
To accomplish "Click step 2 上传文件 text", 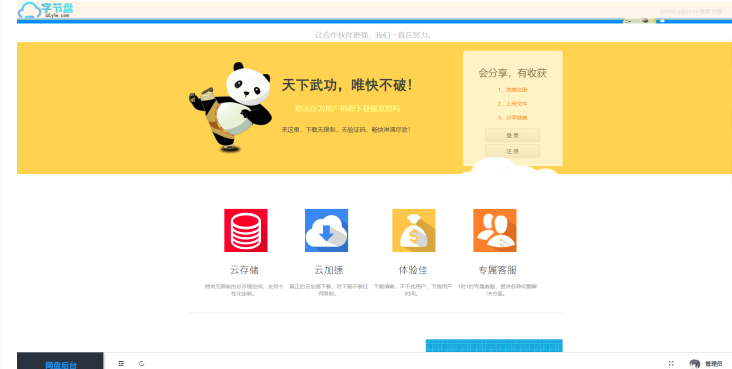I will pyautogui.click(x=512, y=104).
